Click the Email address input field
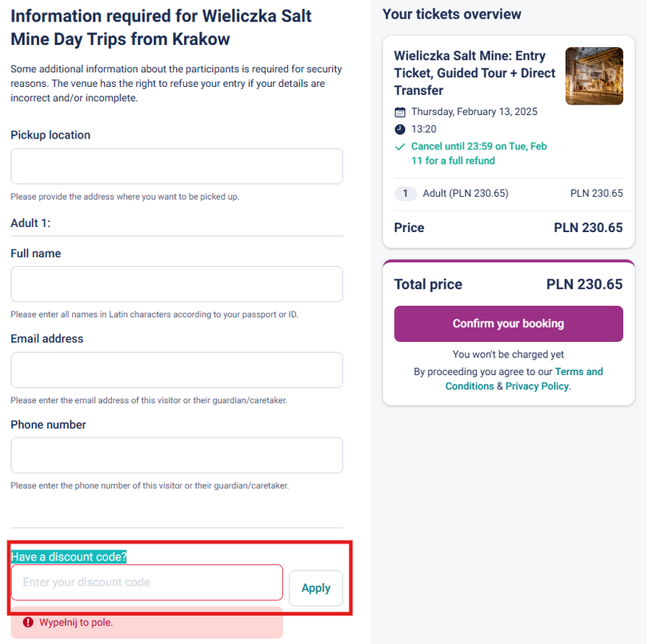 [x=177, y=370]
